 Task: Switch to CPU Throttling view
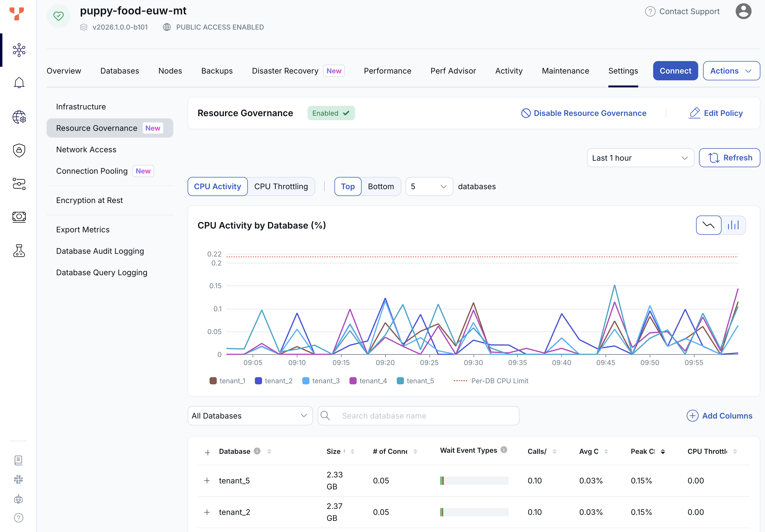pyautogui.click(x=281, y=186)
